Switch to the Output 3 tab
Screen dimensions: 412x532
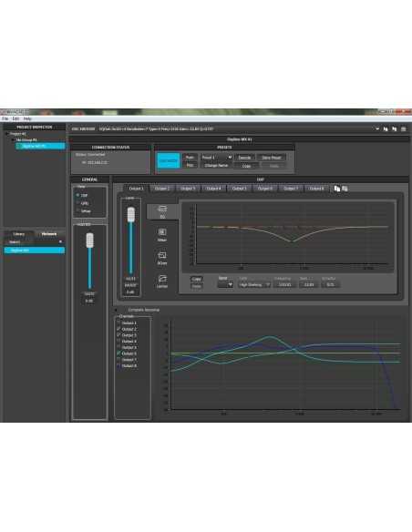pos(188,189)
